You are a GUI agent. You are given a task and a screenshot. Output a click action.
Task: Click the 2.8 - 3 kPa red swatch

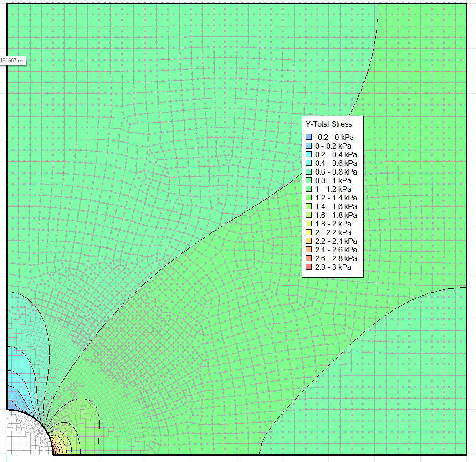(x=308, y=267)
